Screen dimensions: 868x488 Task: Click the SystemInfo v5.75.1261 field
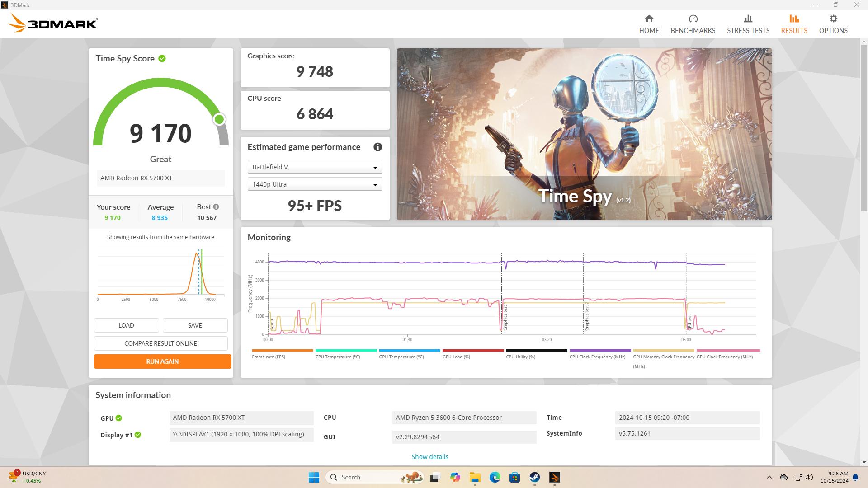pos(687,433)
